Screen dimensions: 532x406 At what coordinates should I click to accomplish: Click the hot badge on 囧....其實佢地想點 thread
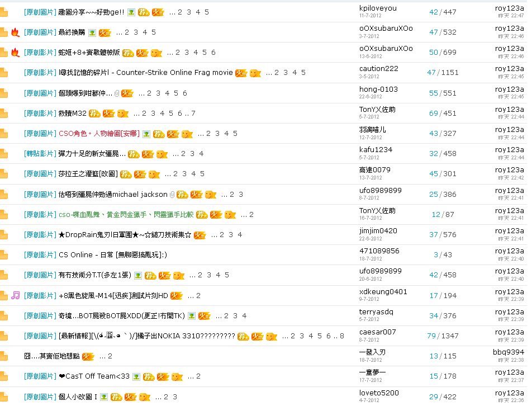tap(88, 356)
